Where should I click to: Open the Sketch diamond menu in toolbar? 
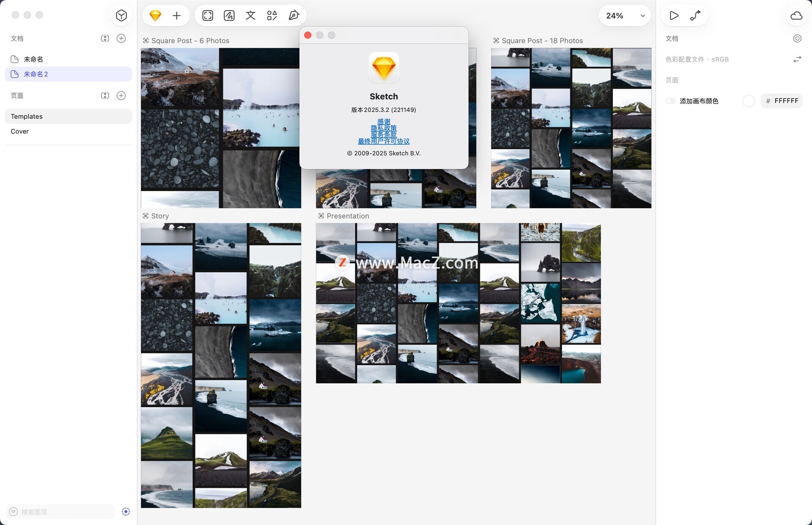(155, 16)
